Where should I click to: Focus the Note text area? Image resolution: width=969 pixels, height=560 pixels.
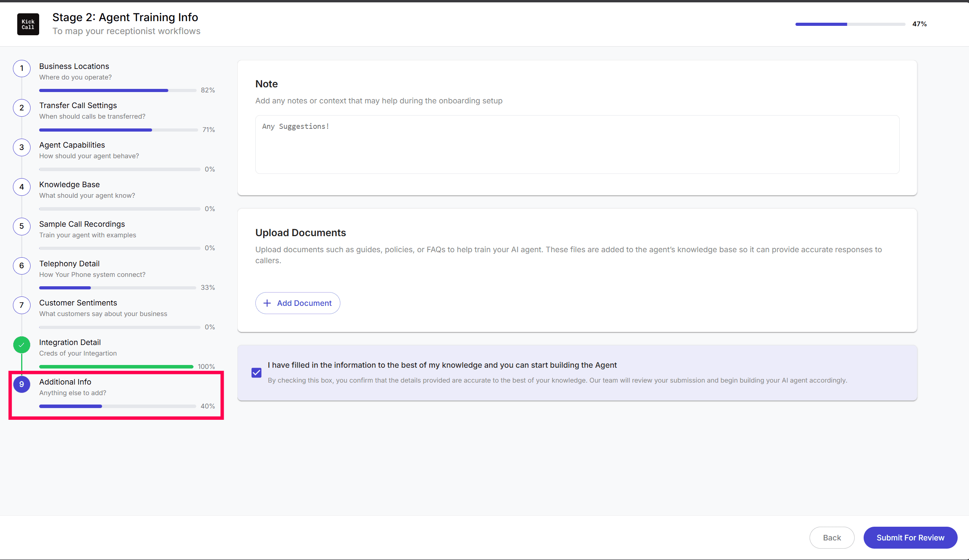click(577, 145)
